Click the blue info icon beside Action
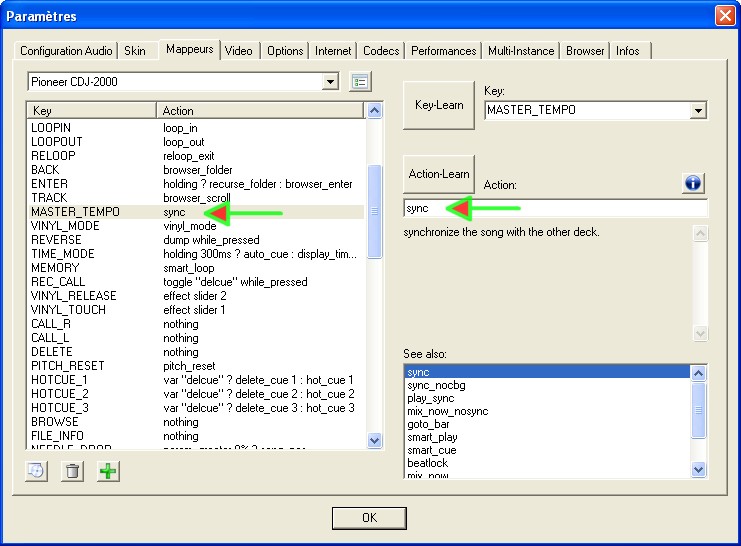741x546 pixels. tap(693, 183)
